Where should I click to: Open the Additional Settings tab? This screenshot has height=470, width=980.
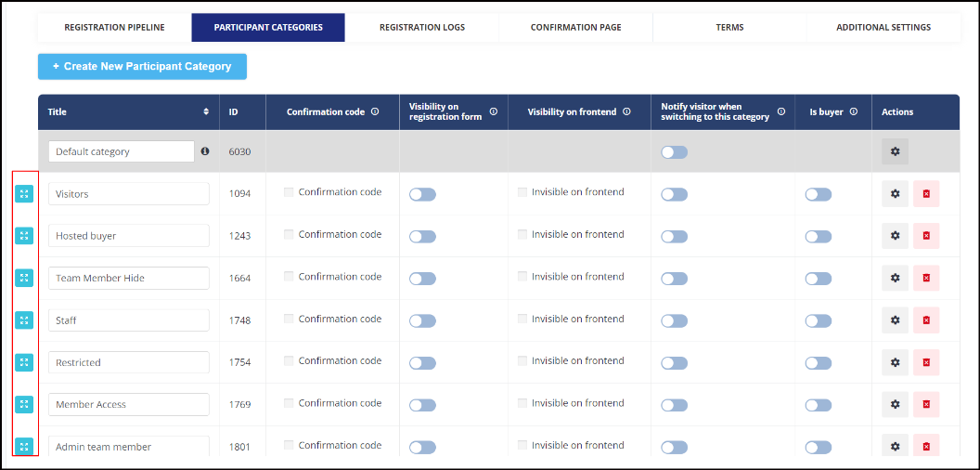[x=883, y=28]
